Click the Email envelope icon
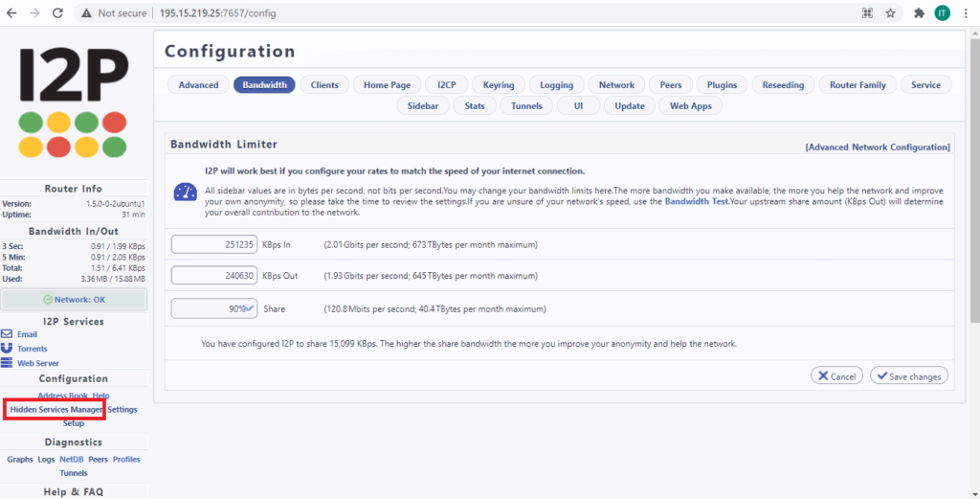 click(7, 334)
